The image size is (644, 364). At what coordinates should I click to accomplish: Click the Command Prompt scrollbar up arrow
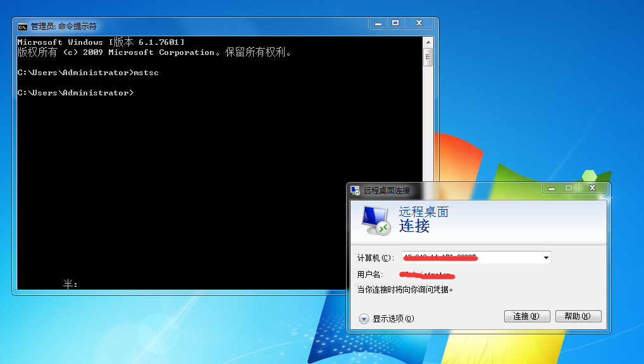coord(428,42)
